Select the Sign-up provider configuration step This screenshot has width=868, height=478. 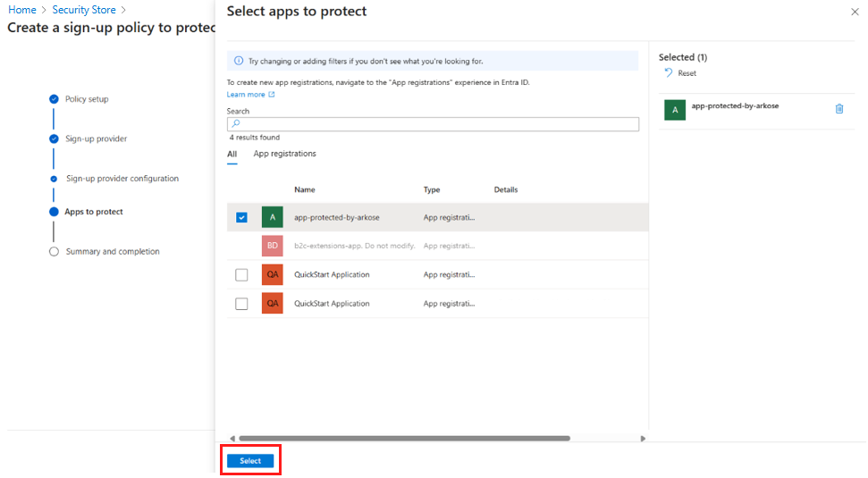click(x=122, y=179)
